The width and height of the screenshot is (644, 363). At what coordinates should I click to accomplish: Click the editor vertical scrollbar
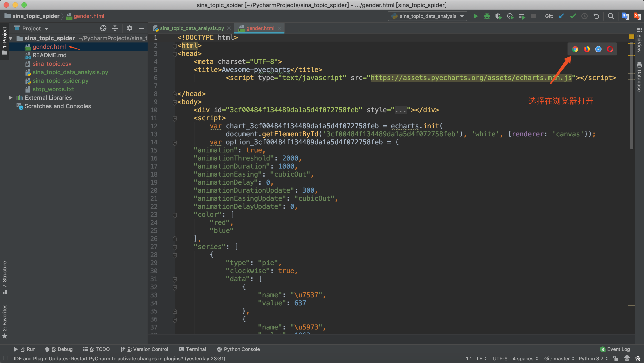[631, 95]
